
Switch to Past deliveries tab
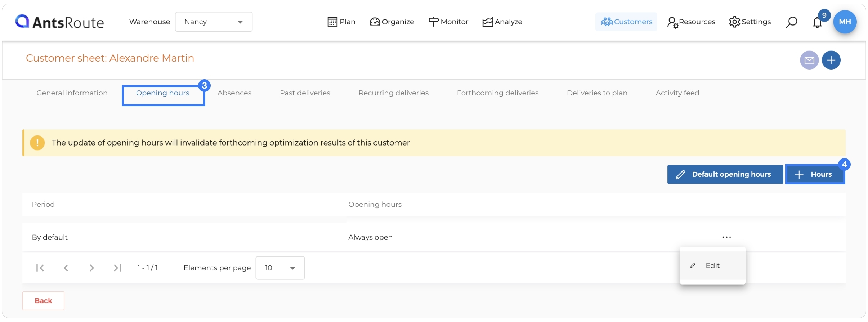(x=305, y=93)
